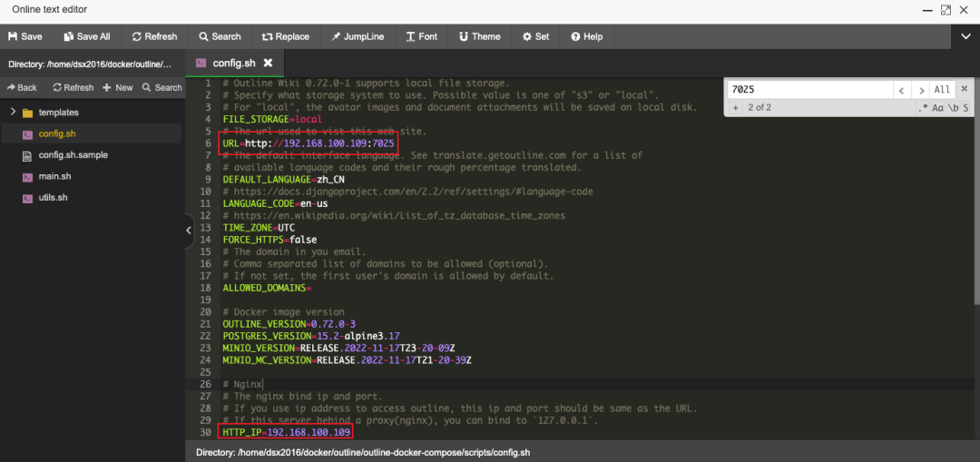Maximize the Online text editor window
Viewport: 980px width, 462px height.
[946, 10]
